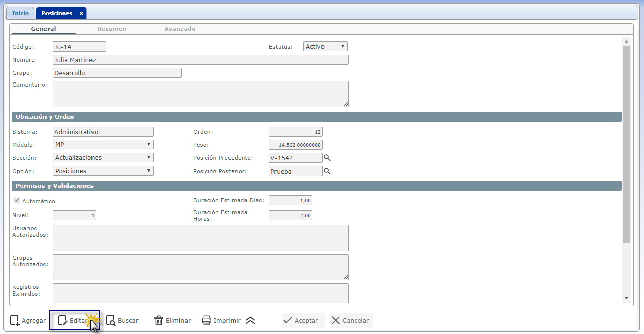The image size is (644, 334).
Task: Open the Módulo dropdown
Action: pos(103,145)
